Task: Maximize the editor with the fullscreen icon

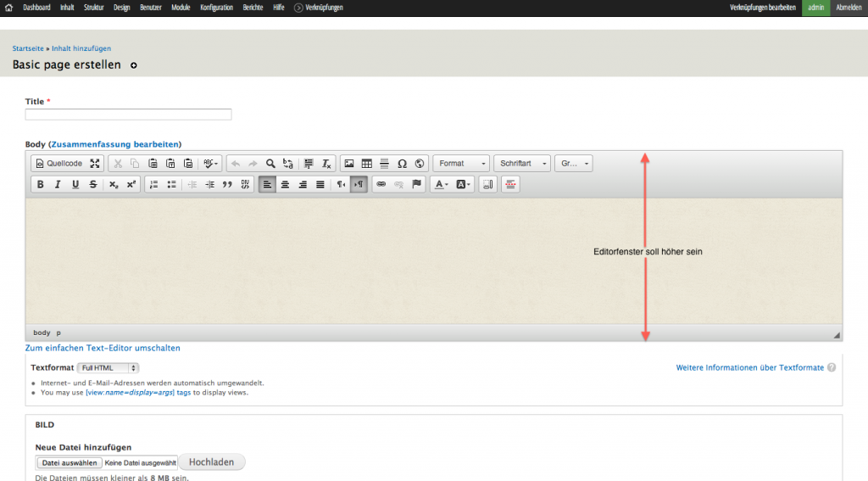Action: click(95, 163)
